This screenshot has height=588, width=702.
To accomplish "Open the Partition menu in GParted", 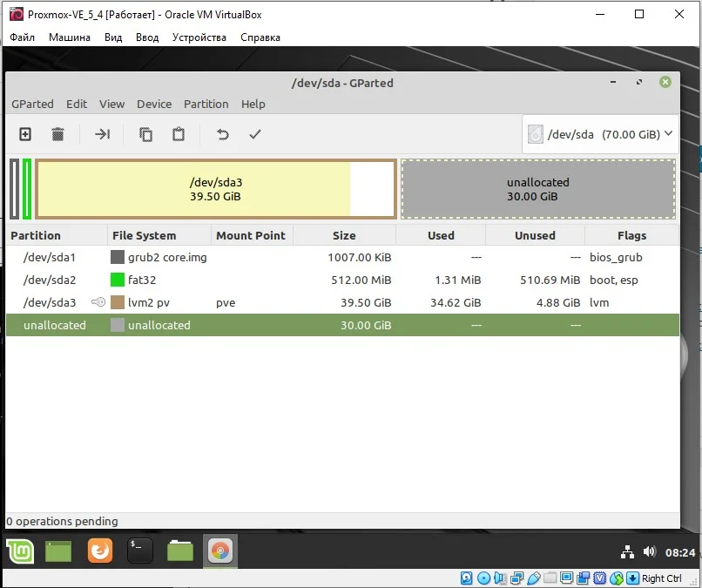I will [206, 104].
